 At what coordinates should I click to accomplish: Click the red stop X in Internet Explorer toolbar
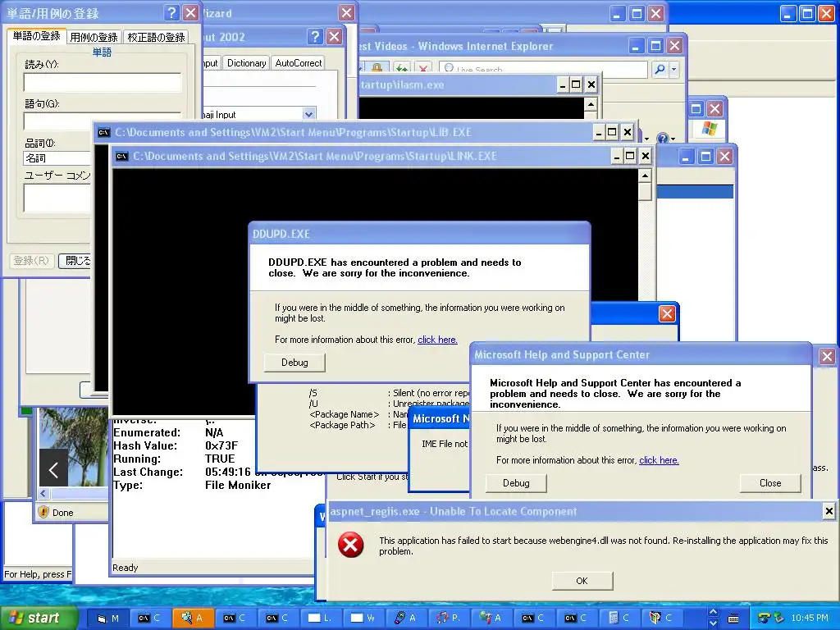tap(423, 68)
